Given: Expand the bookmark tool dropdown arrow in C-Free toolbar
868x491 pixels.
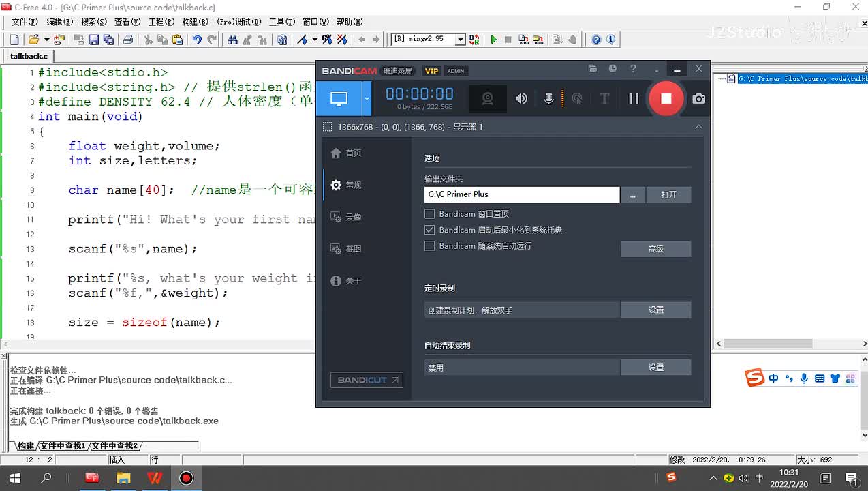Looking at the screenshot, I should tap(315, 40).
